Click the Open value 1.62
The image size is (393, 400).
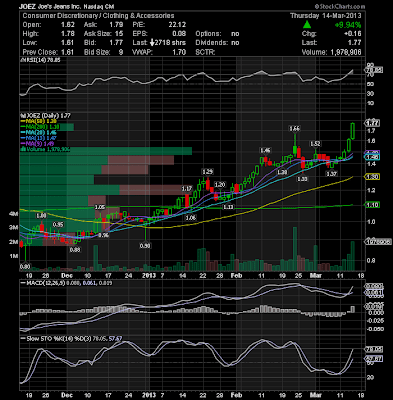coord(68,25)
